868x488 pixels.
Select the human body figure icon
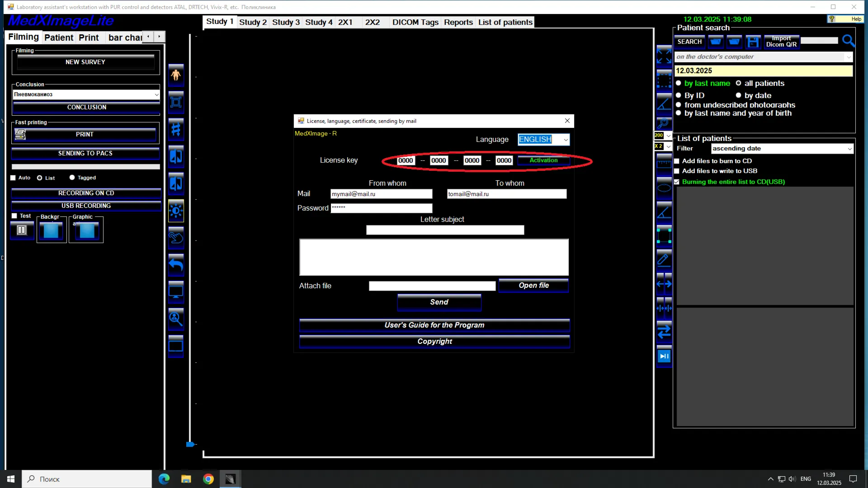[176, 75]
